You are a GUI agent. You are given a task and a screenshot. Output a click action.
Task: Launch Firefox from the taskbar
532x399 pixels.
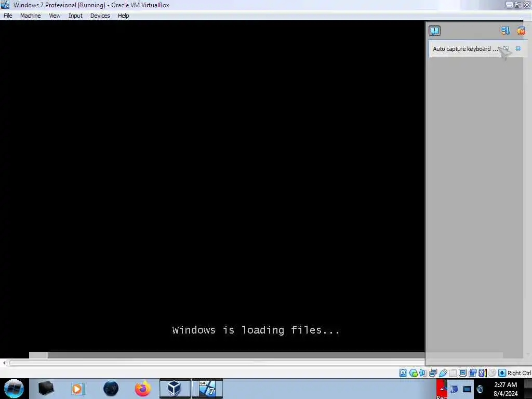click(142, 389)
